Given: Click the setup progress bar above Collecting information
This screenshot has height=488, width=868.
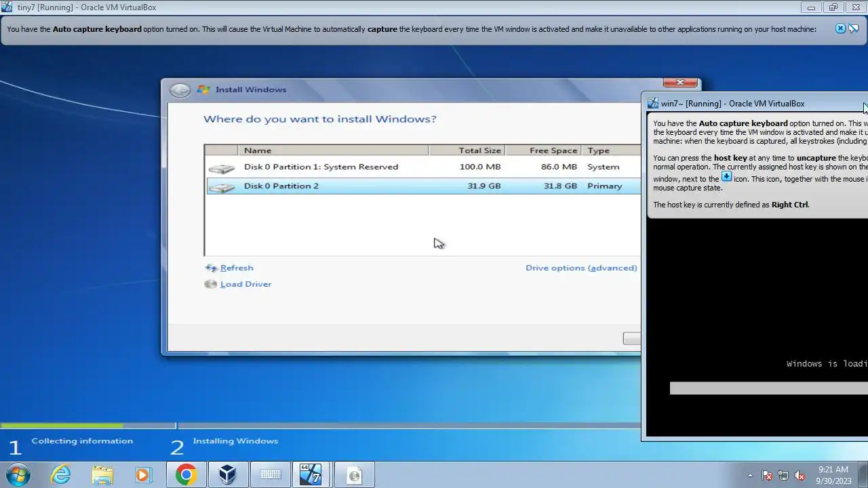Looking at the screenshot, I should coord(88,426).
